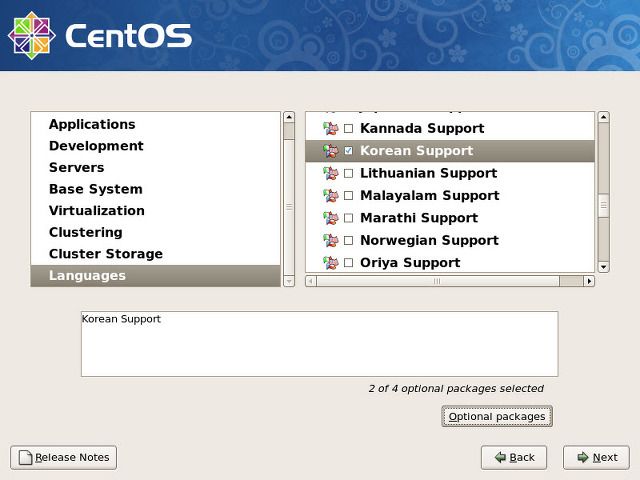Click the '2 of 4 optional packages selected' text
The width and height of the screenshot is (640, 480).
(x=456, y=389)
